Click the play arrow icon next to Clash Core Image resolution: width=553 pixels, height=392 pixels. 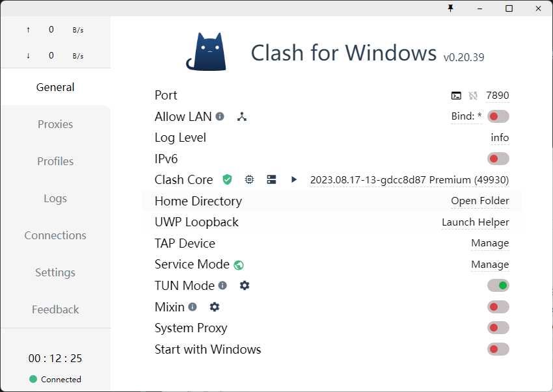[x=294, y=179]
